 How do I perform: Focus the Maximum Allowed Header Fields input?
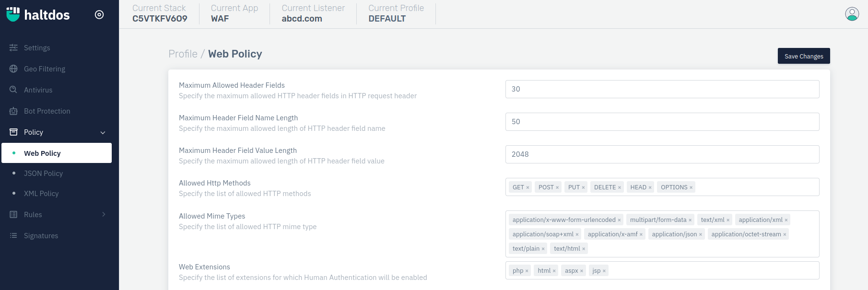tap(662, 89)
